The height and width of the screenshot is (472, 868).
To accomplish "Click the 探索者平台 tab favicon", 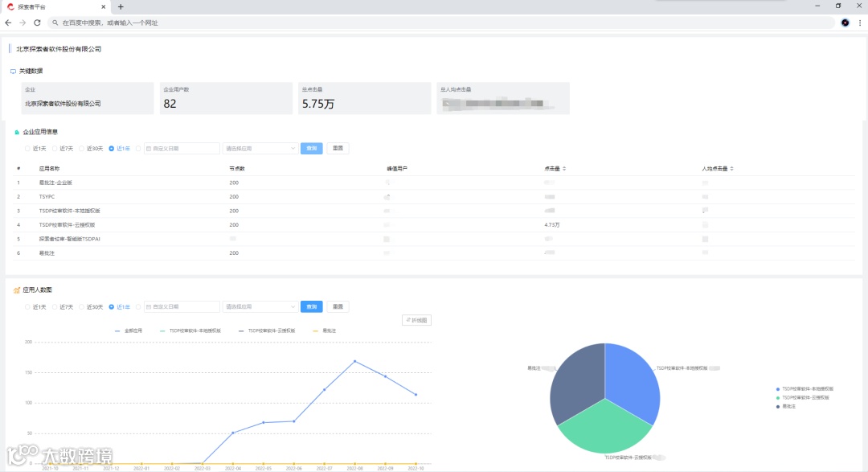I will point(10,6).
